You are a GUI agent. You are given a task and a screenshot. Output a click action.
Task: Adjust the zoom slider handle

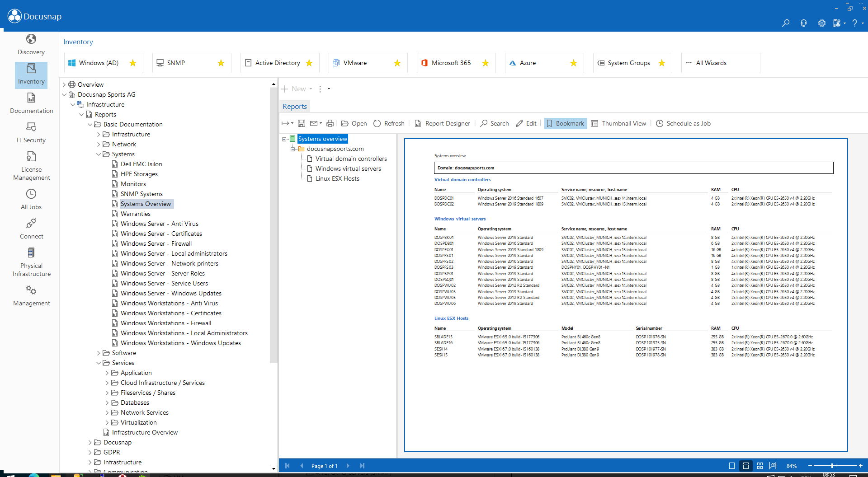click(x=832, y=466)
